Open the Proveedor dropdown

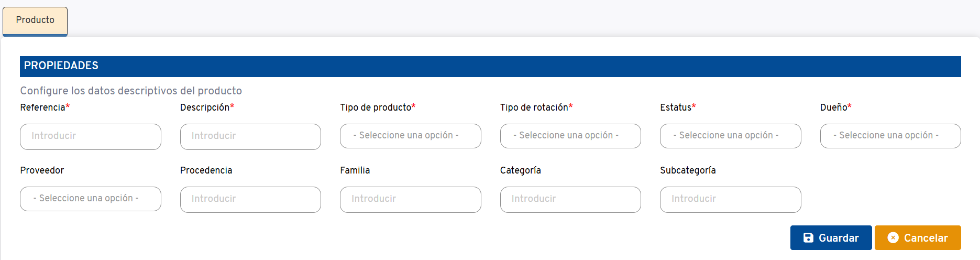pyautogui.click(x=90, y=199)
